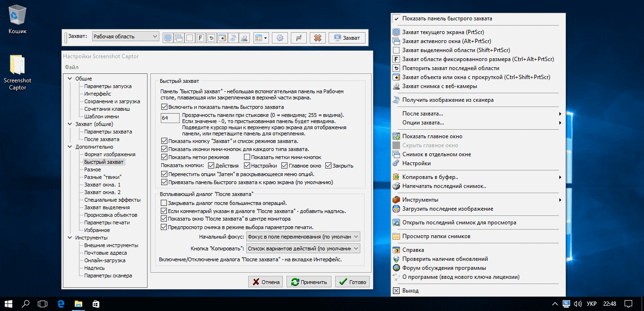644x311 pixels.
Task: Select Сочетания клавиш in the settings tree
Action: (107, 109)
